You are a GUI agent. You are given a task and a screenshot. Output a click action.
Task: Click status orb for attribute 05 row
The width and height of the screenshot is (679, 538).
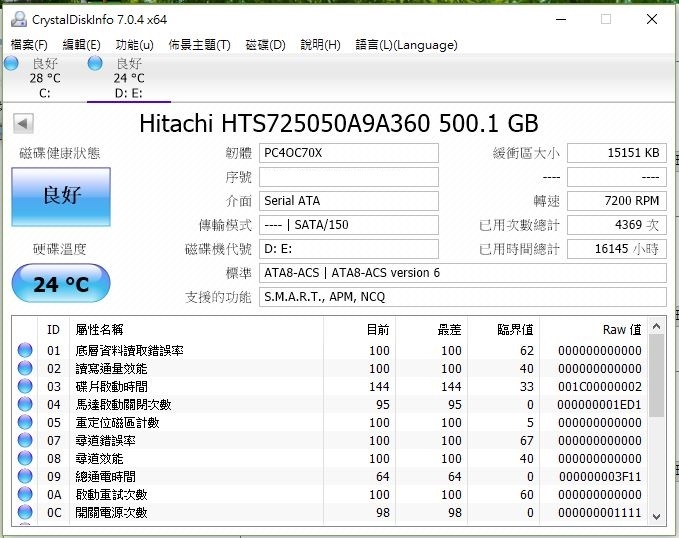click(25, 422)
